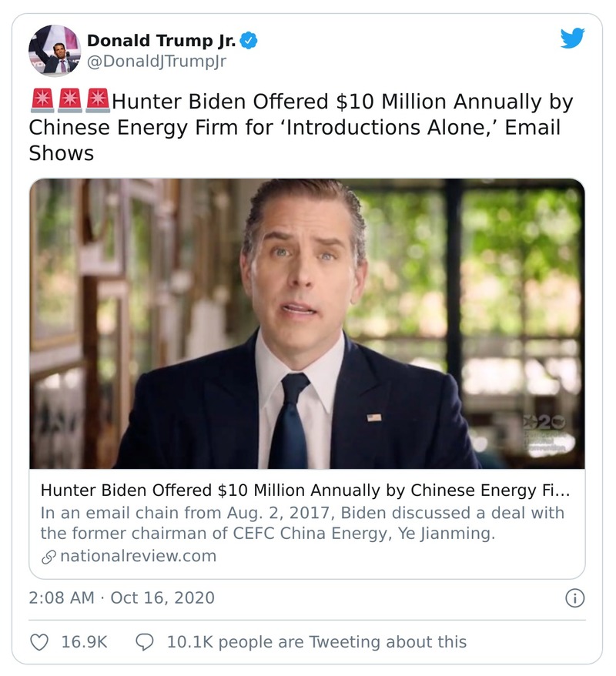Click the 2:08 AM Oct 16, 2020 timestamp

122,597
